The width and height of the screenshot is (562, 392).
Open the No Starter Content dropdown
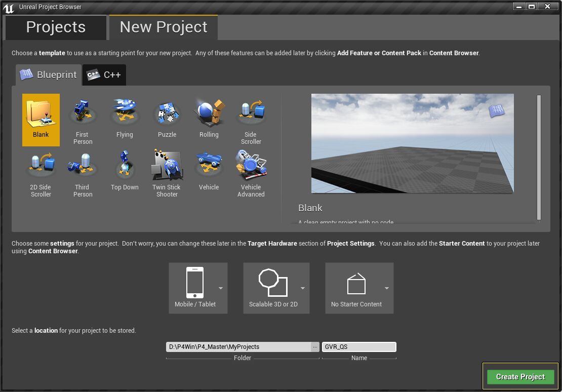[x=386, y=288]
